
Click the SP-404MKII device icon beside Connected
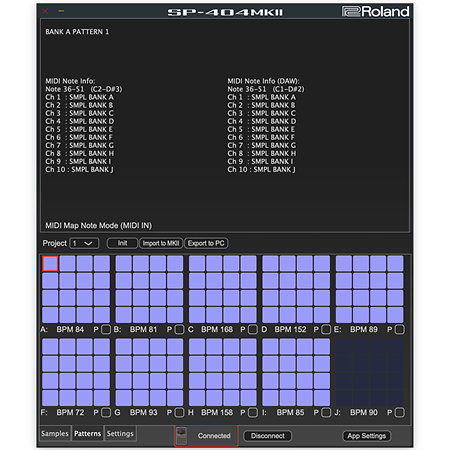pos(182,436)
